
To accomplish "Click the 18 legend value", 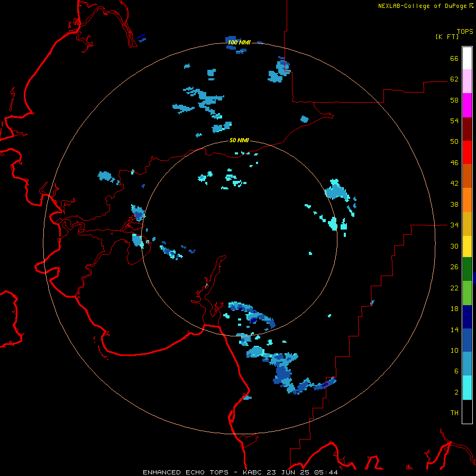I will pos(454,309).
